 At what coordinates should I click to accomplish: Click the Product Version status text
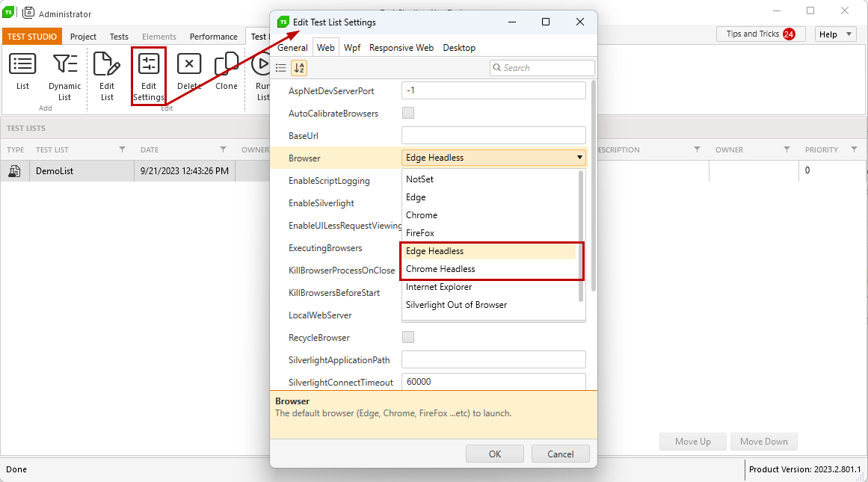(805, 469)
